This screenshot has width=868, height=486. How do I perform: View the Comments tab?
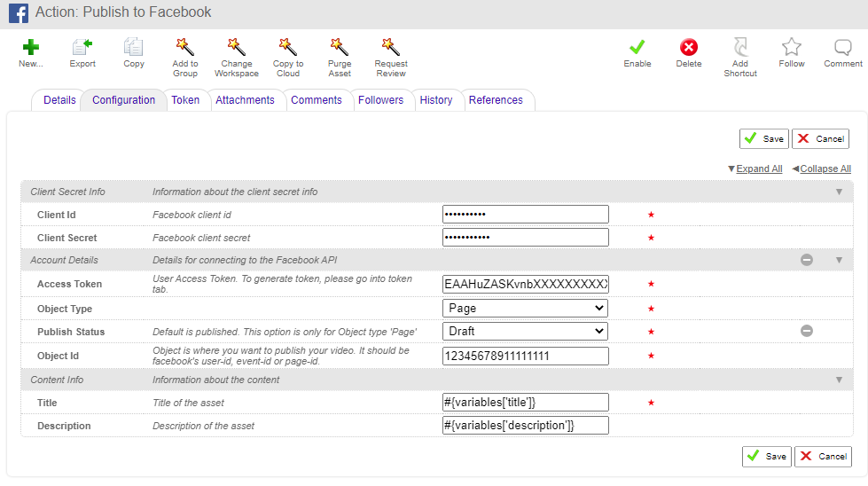pyautogui.click(x=317, y=100)
